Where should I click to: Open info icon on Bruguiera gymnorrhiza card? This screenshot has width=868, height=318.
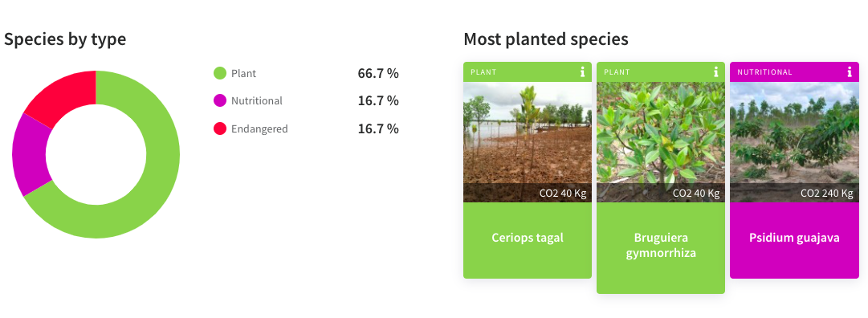(x=715, y=72)
